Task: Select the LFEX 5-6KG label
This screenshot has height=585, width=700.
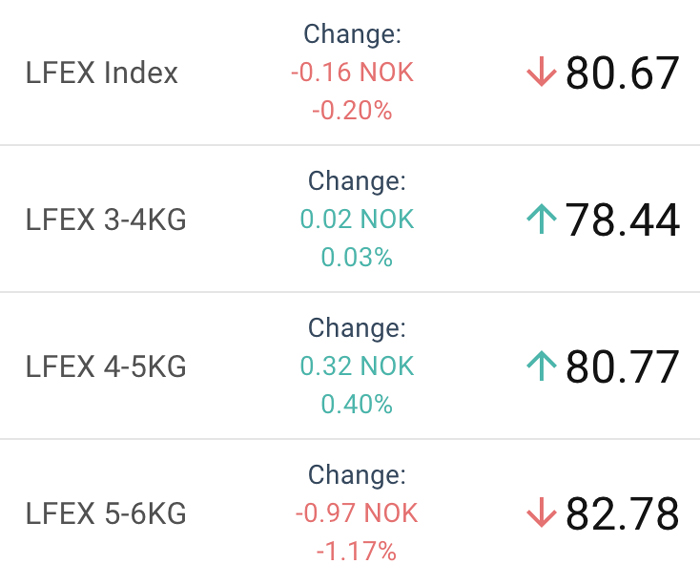Action: tap(106, 513)
